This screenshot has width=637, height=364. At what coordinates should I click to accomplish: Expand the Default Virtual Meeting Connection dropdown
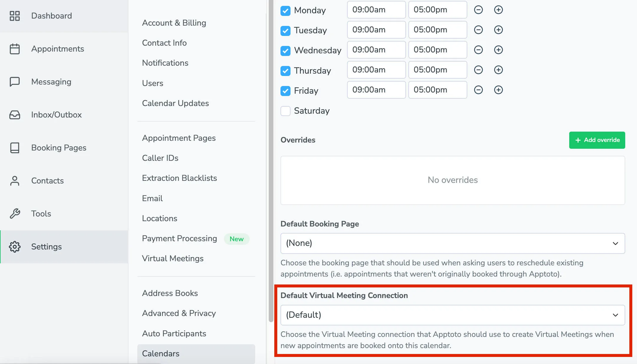453,315
